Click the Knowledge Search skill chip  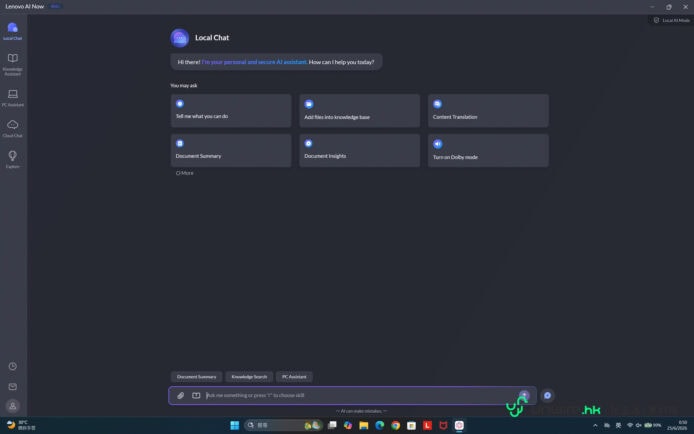tap(249, 377)
